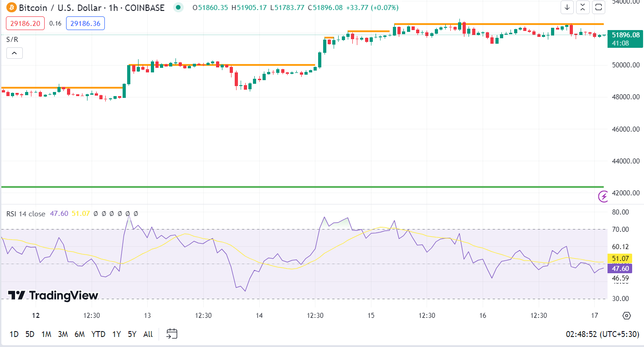Viewport: 644px width, 347px height.
Task: Click the purple lightning flash icon
Action: (604, 196)
